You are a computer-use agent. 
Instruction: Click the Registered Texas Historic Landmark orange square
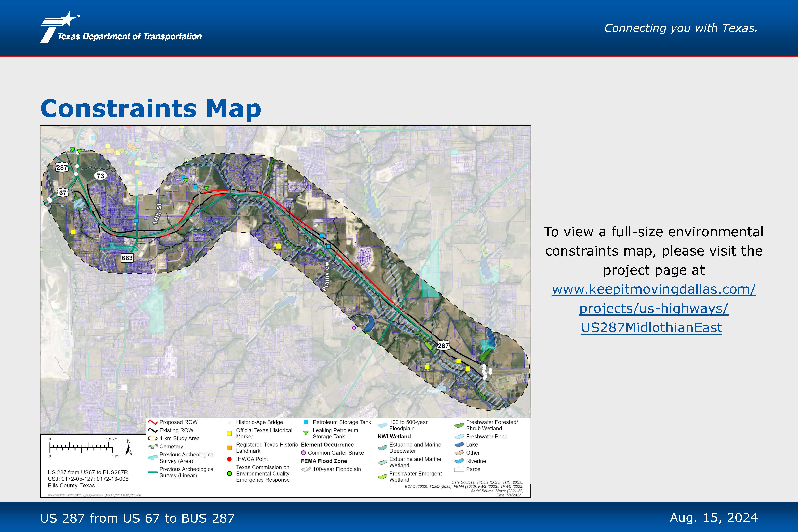[229, 448]
